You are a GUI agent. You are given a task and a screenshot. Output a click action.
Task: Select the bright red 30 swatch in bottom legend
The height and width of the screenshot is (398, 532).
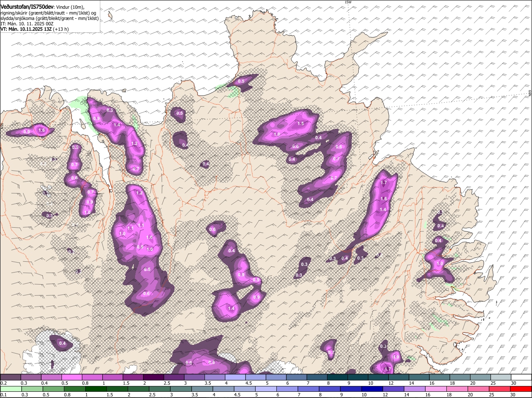coord(522,389)
